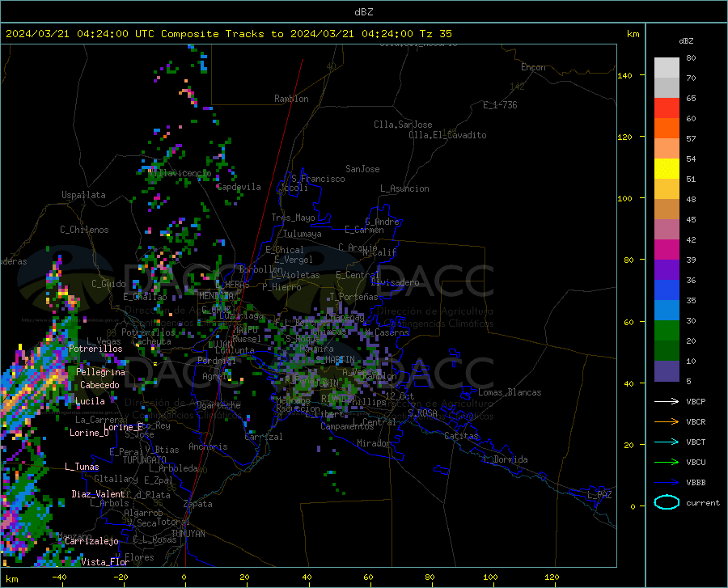Click the Zapata map label
Viewport: 728px width, 588px height.
(x=198, y=504)
